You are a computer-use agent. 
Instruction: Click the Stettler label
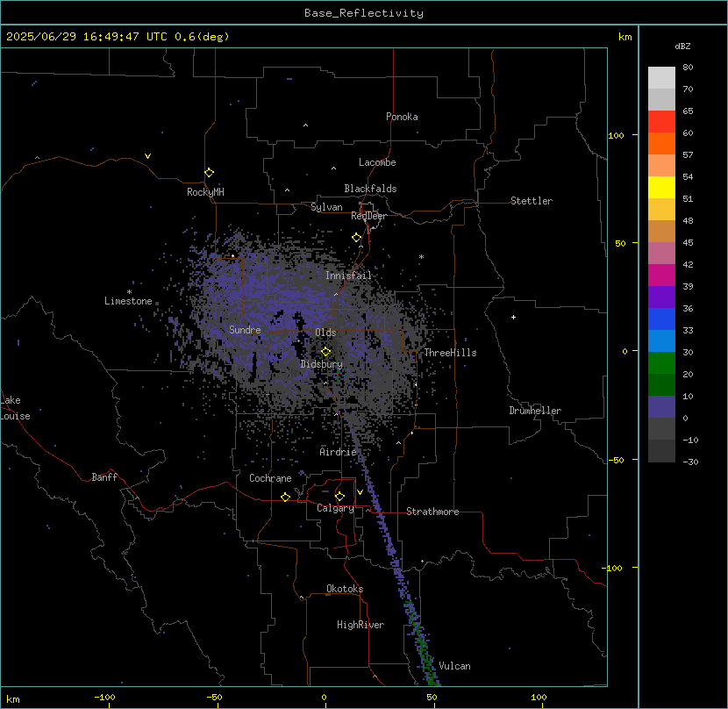pos(532,201)
